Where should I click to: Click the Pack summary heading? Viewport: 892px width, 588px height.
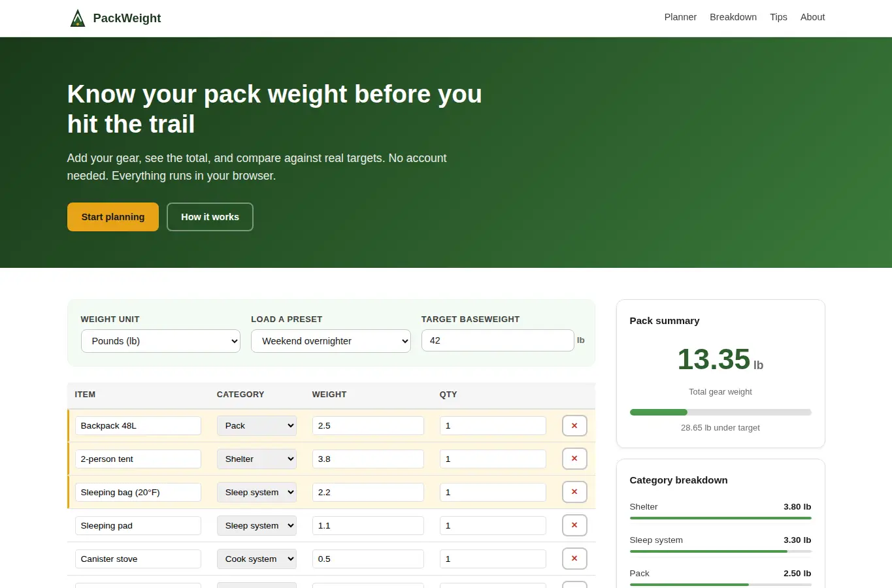(x=665, y=321)
